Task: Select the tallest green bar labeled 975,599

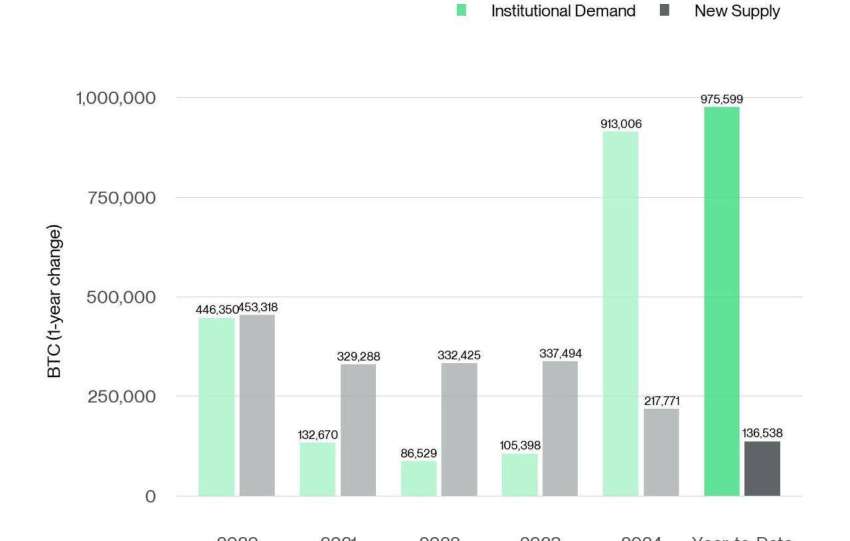Action: pyautogui.click(x=721, y=300)
